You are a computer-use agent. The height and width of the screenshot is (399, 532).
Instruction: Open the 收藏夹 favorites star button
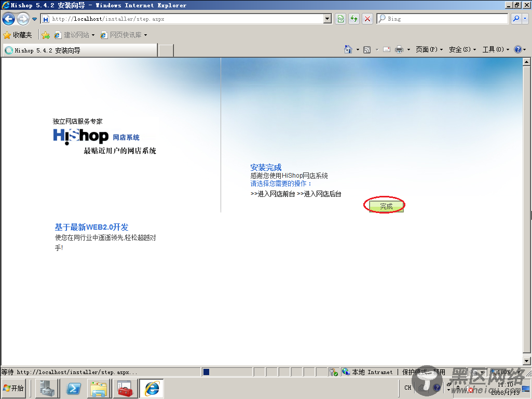tap(18, 35)
